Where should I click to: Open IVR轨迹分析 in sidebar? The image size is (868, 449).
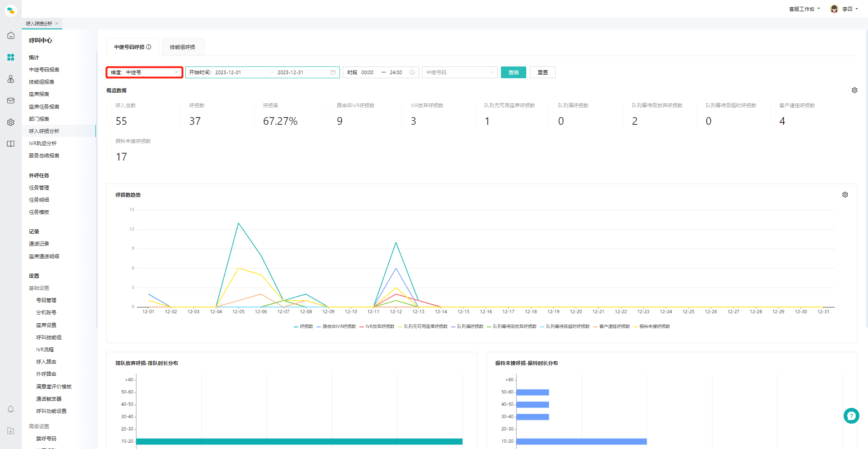pos(43,143)
